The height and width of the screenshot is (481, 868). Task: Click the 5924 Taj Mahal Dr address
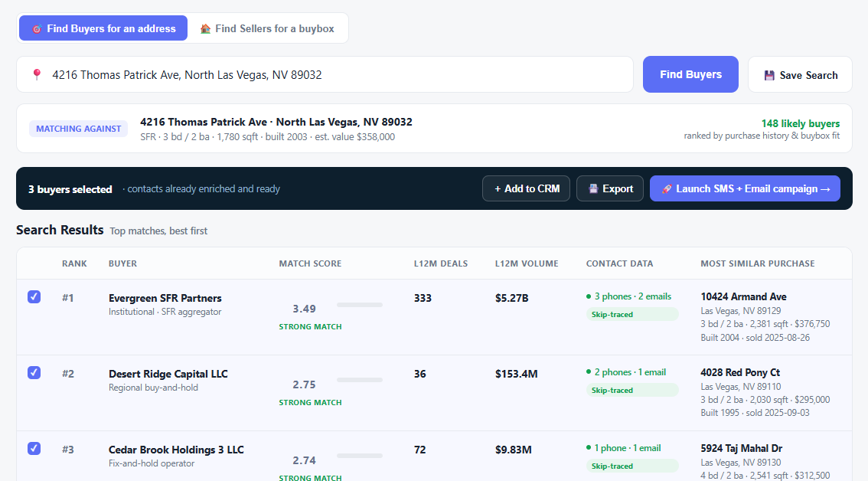tap(741, 448)
